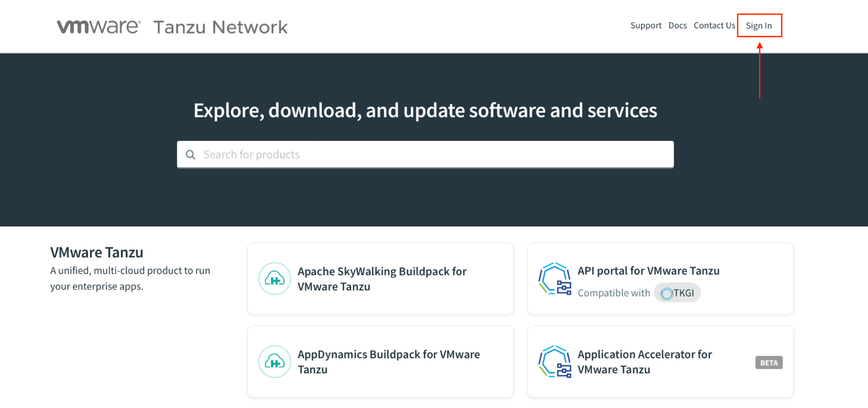Click the VMware logo in the header
This screenshot has width=868, height=408.
coord(99,27)
